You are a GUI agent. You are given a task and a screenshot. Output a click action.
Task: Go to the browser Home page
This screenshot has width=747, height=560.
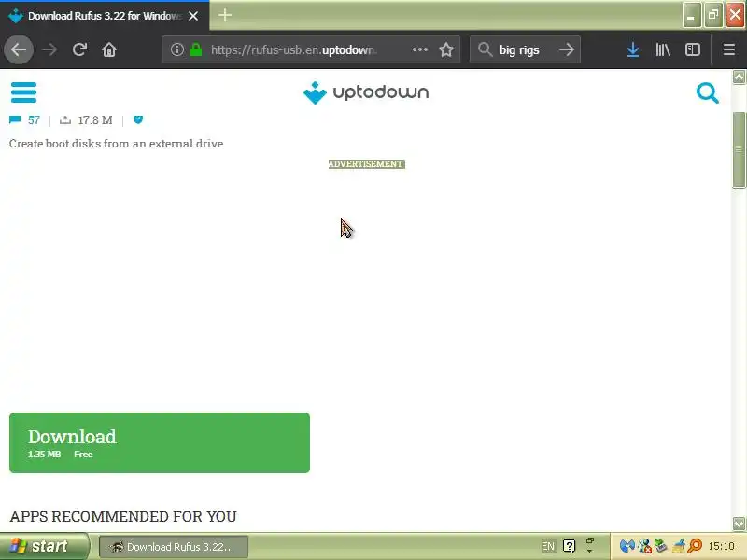tap(109, 49)
